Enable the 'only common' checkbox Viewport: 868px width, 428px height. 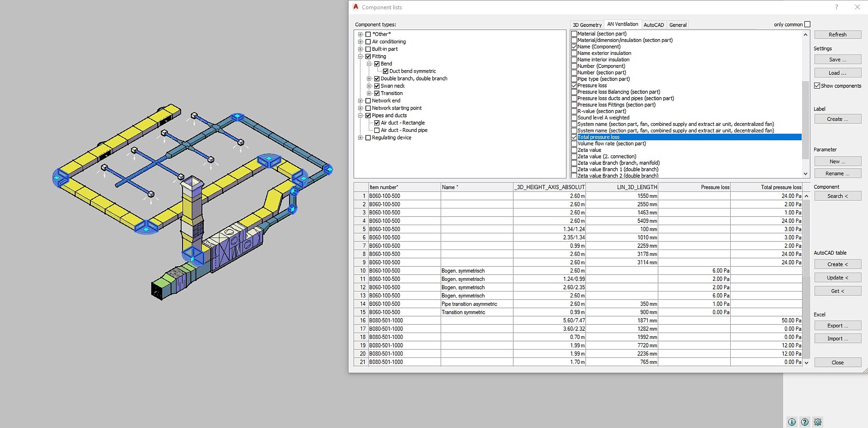tap(807, 24)
